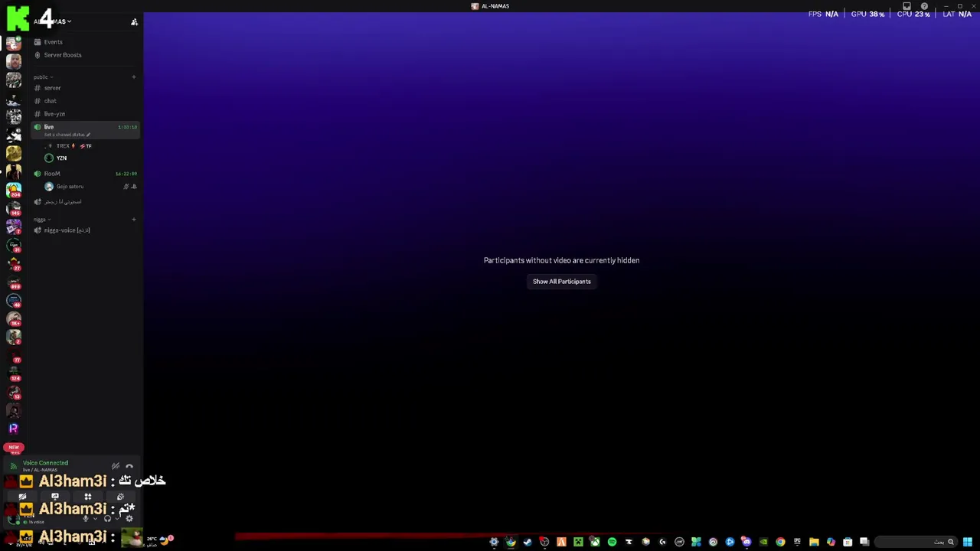
Task: Click the taskbar search box
Action: (916, 542)
